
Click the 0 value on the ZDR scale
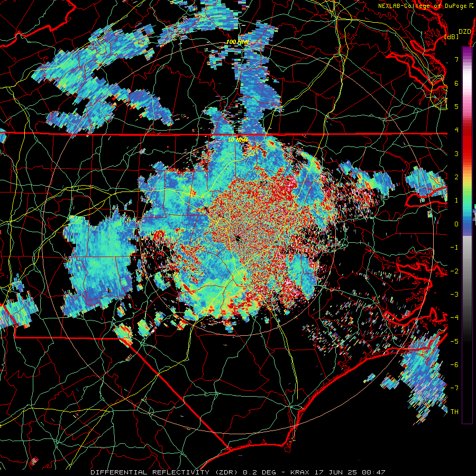coord(456,224)
